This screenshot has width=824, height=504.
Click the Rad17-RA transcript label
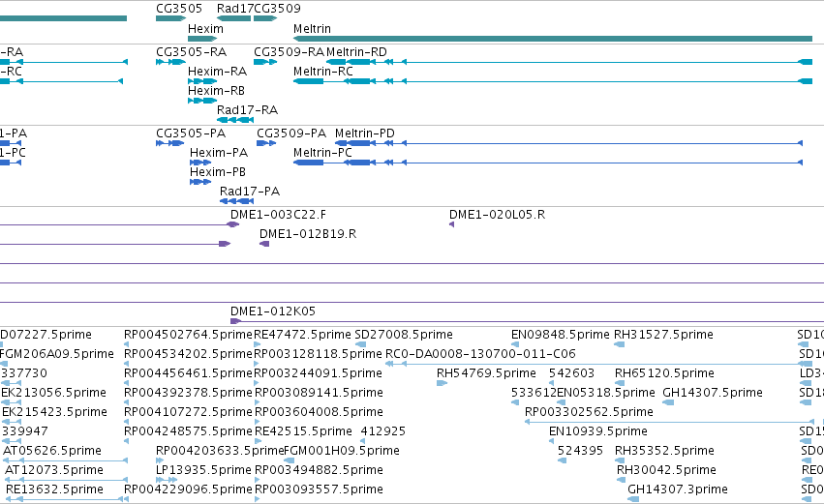coord(247,110)
